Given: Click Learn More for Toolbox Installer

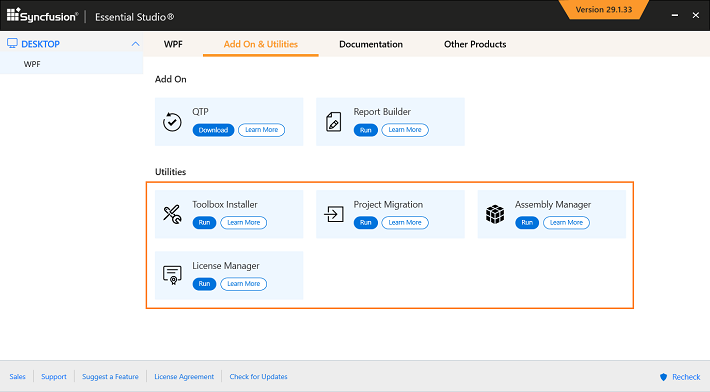Looking at the screenshot, I should click(244, 223).
